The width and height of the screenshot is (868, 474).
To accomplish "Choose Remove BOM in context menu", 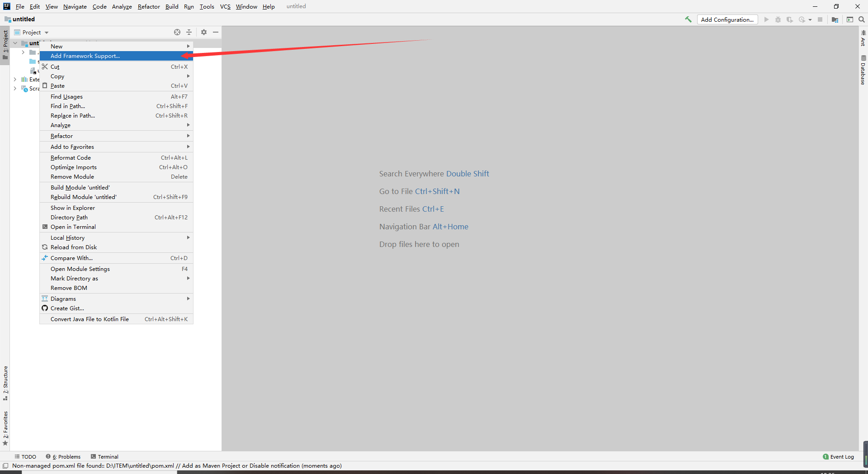I will pos(116,288).
